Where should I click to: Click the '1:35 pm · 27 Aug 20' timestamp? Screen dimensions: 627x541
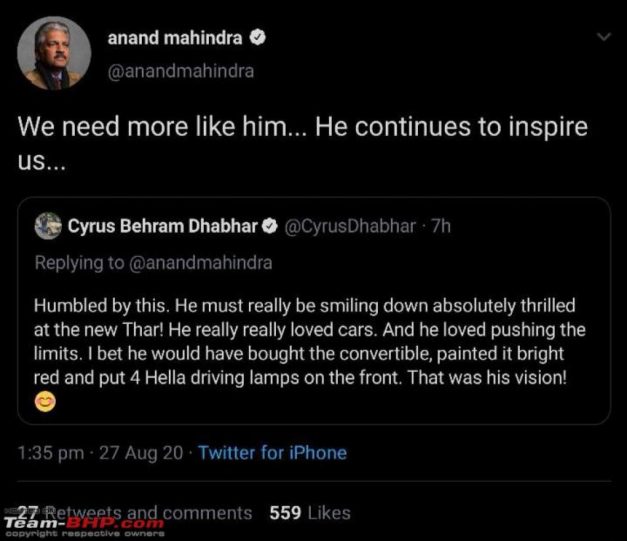click(100, 452)
